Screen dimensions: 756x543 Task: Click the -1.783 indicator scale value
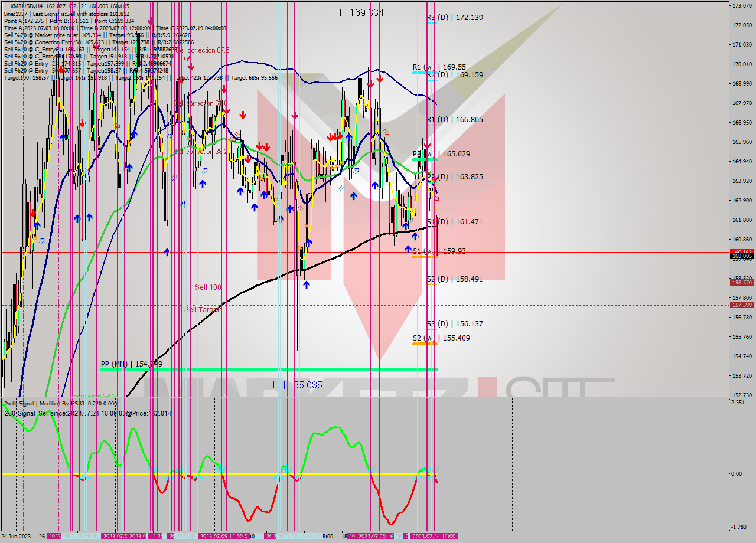[739, 527]
